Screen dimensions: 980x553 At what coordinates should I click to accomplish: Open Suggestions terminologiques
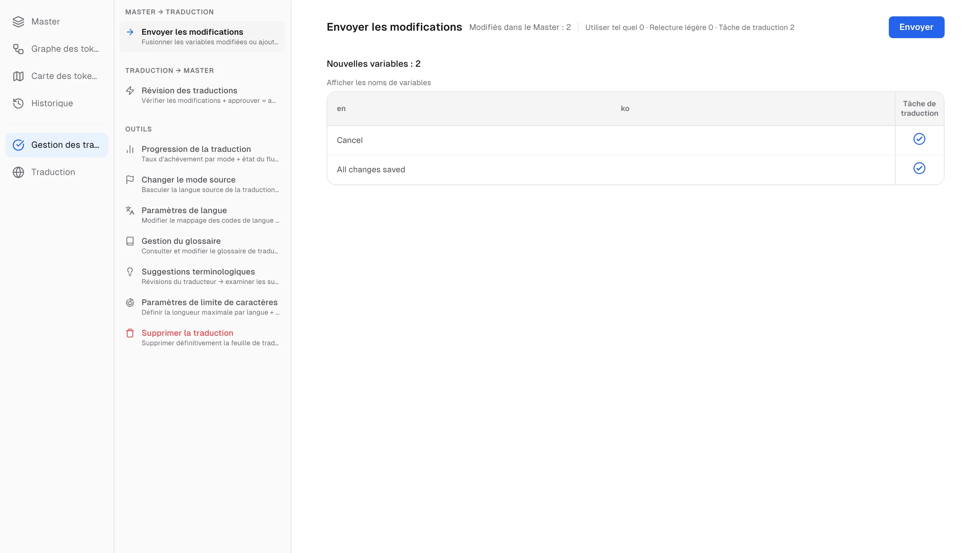click(202, 276)
